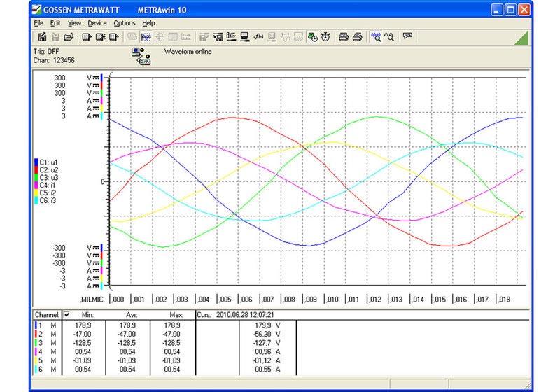Click the list lines toolbar icon
This screenshot has width=560, height=392.
click(x=231, y=37)
